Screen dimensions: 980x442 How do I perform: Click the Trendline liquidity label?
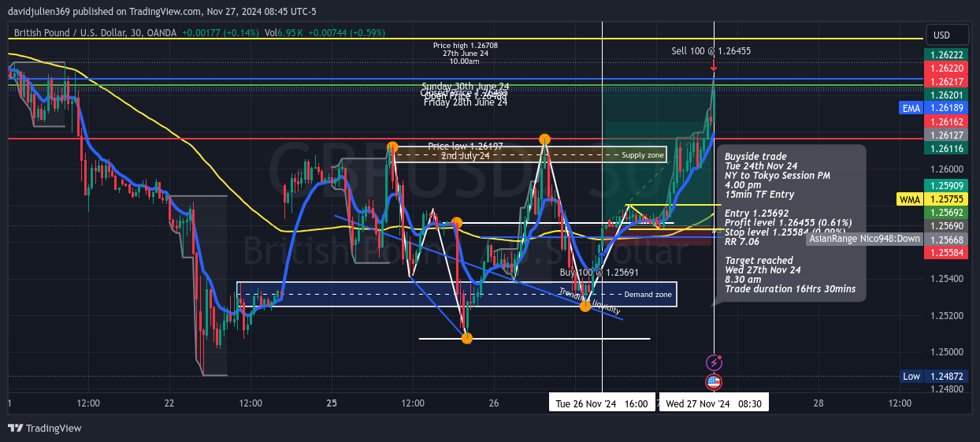pos(588,302)
